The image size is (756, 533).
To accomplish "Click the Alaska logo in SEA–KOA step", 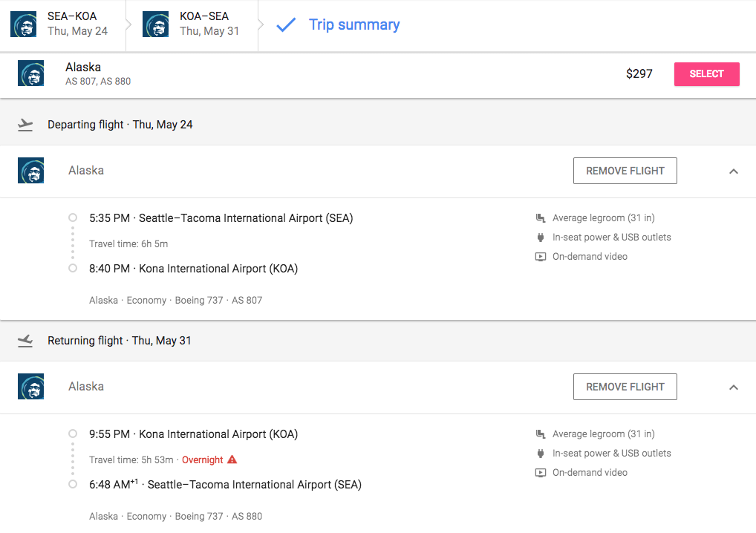I will pyautogui.click(x=23, y=24).
